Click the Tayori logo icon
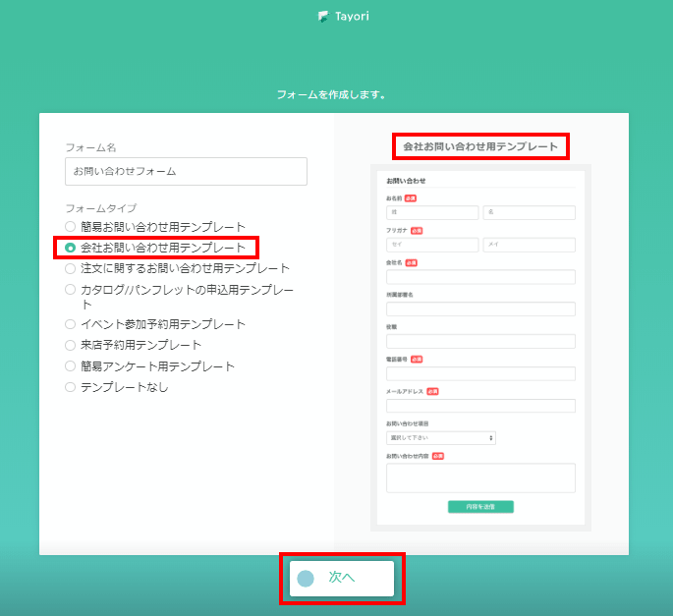This screenshot has width=673, height=616. pos(323,17)
